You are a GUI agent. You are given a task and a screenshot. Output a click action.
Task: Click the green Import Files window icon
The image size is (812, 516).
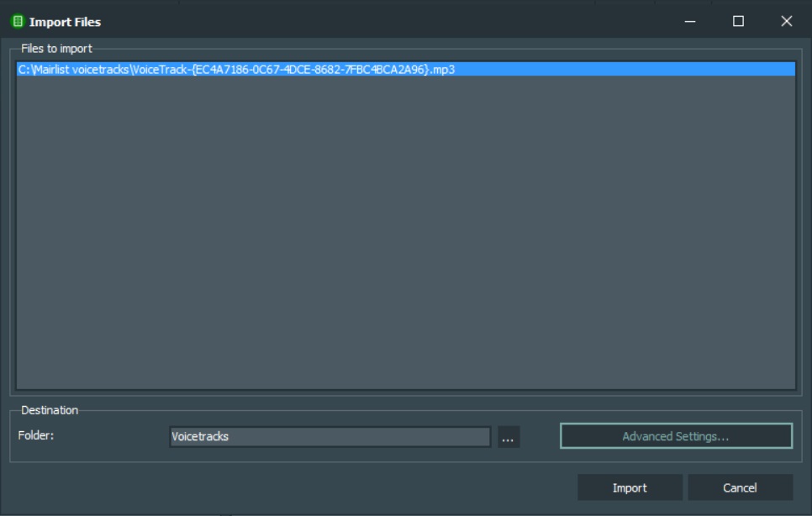[17, 22]
